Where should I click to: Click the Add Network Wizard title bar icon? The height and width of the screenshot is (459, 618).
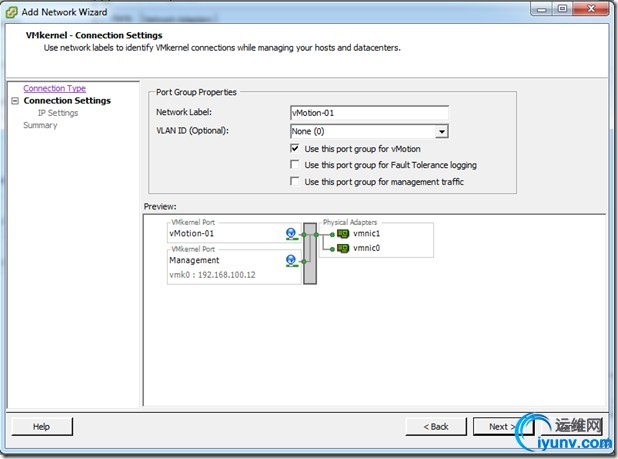pyautogui.click(x=11, y=12)
